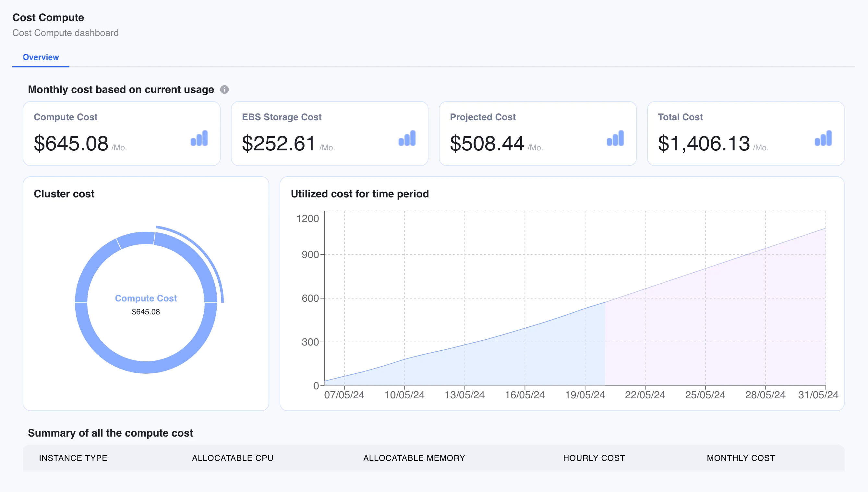
Task: Click bar chart icon in EBS Storage Cost card
Action: pyautogui.click(x=407, y=138)
